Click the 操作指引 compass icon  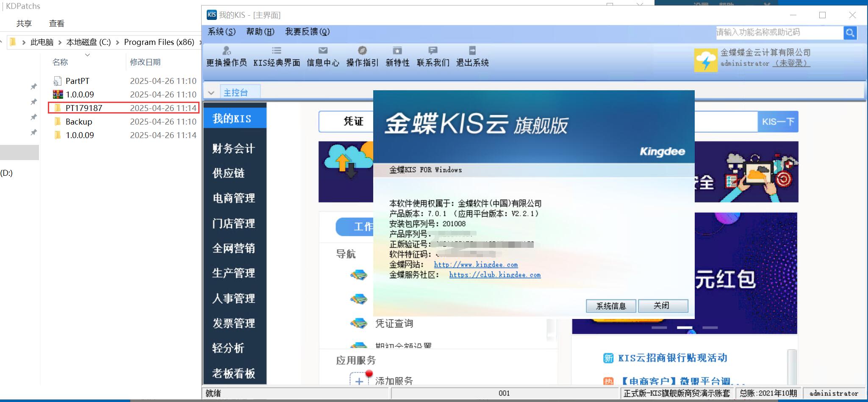pyautogui.click(x=362, y=51)
